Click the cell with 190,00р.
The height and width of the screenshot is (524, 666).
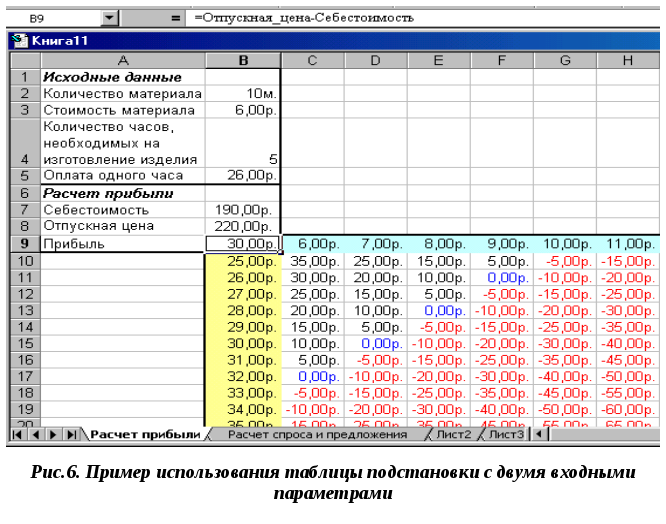(243, 210)
